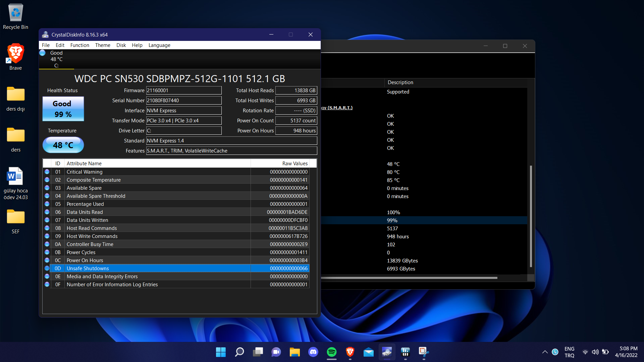Click the Serial Number field

point(184,101)
